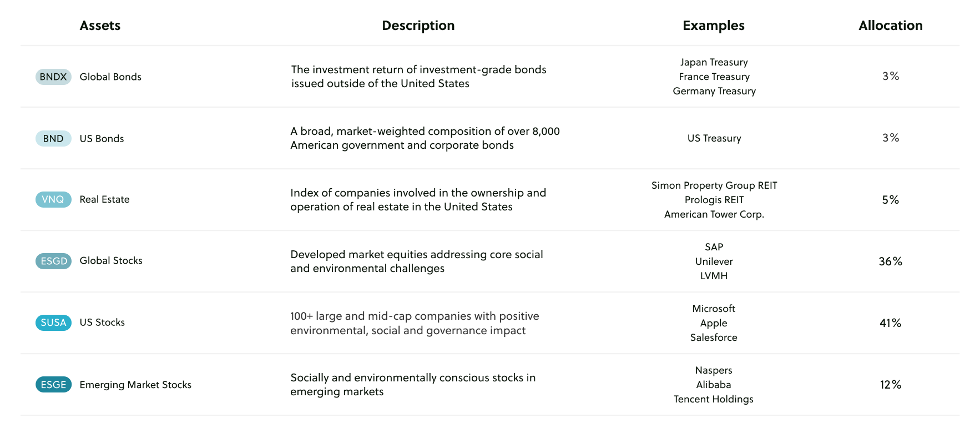The height and width of the screenshot is (433, 980).
Task: Click the ESGE ticker badge
Action: pyautogui.click(x=53, y=385)
